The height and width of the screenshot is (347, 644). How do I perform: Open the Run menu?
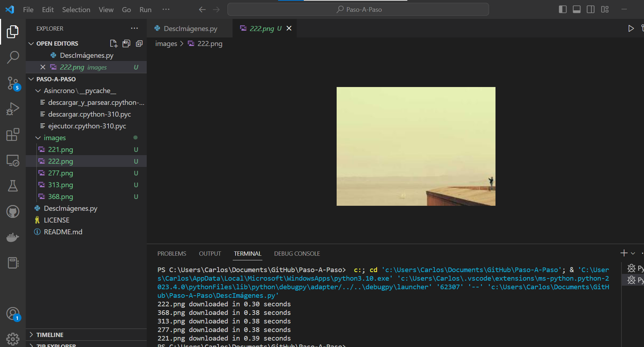(145, 10)
